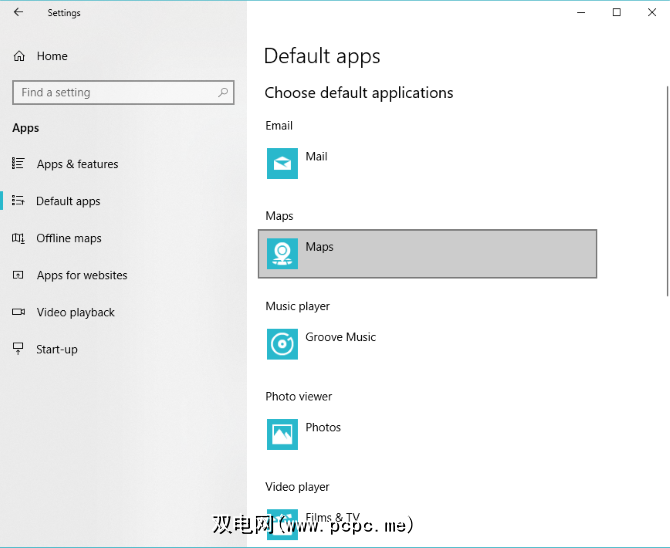Viewport: 670px width, 548px height.
Task: Click the vertical scrollbar thumb
Action: (667, 191)
